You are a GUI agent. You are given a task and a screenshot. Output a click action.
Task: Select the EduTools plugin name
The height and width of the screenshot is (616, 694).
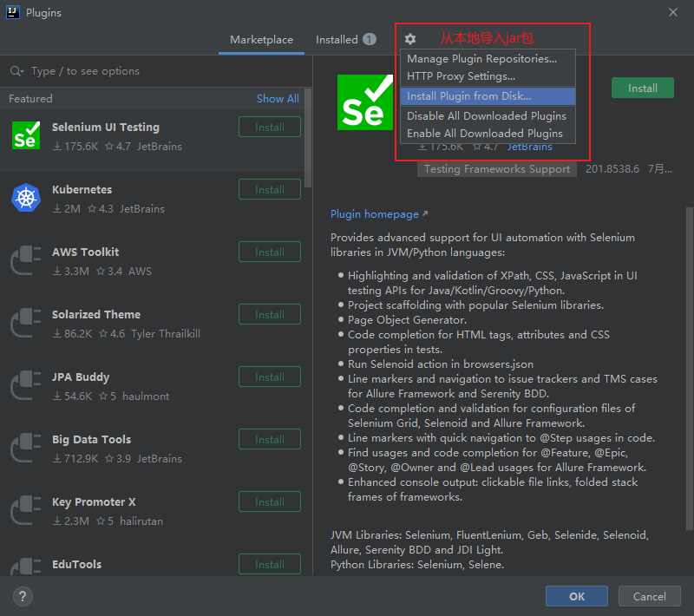click(76, 564)
